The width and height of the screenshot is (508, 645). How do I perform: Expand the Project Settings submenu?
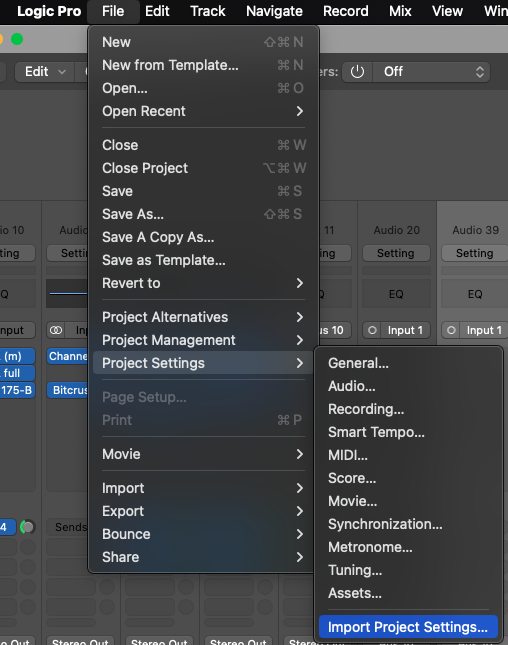(203, 363)
